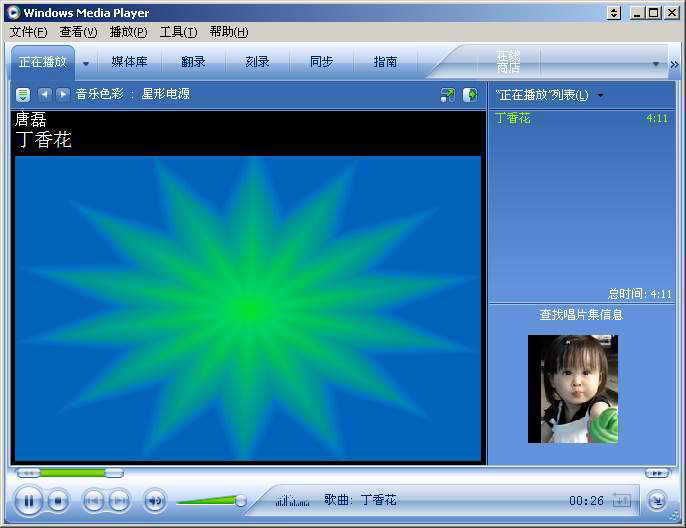Click the Stop playback button

click(x=58, y=500)
